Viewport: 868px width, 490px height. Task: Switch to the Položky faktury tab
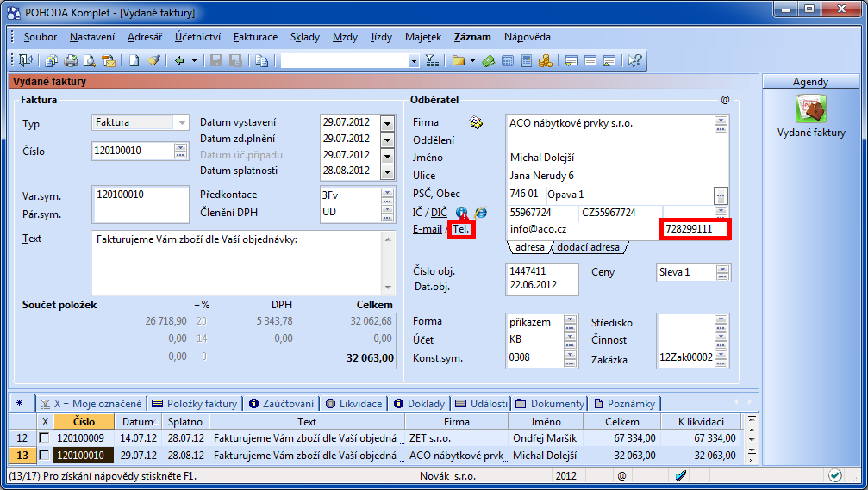(195, 404)
